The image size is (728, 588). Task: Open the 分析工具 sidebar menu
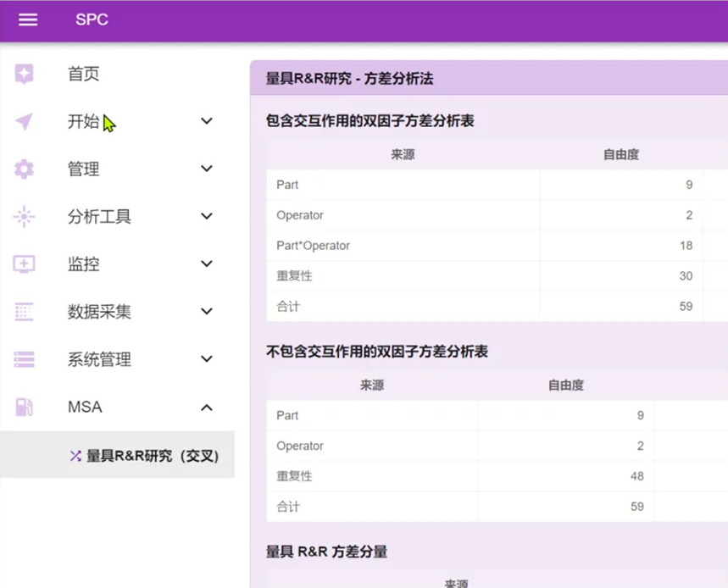point(99,217)
